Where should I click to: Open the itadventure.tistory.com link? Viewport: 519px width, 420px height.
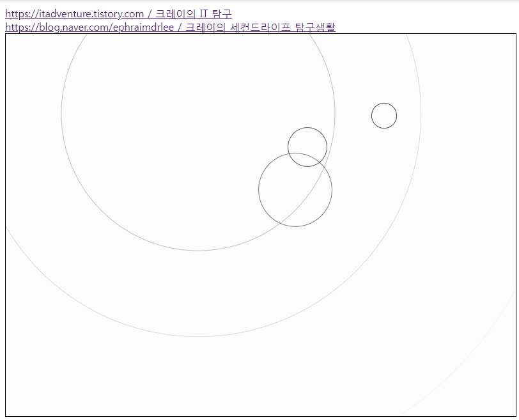[x=118, y=14]
